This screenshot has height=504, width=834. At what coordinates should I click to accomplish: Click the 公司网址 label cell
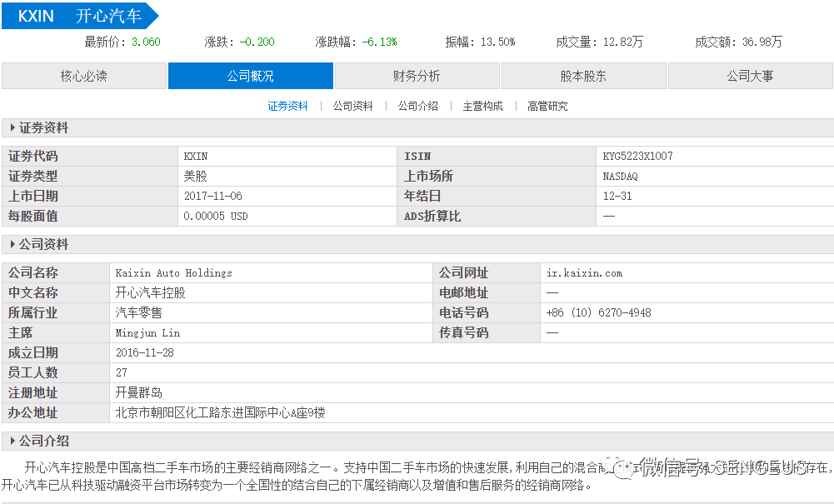(x=487, y=273)
